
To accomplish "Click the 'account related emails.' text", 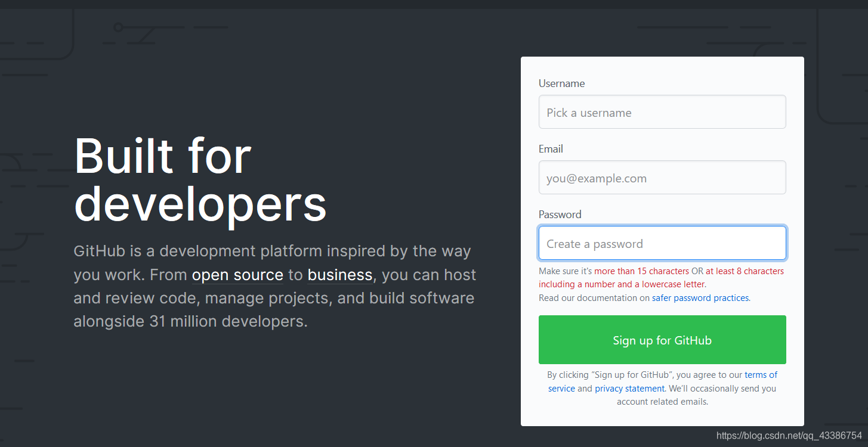I will tap(662, 402).
